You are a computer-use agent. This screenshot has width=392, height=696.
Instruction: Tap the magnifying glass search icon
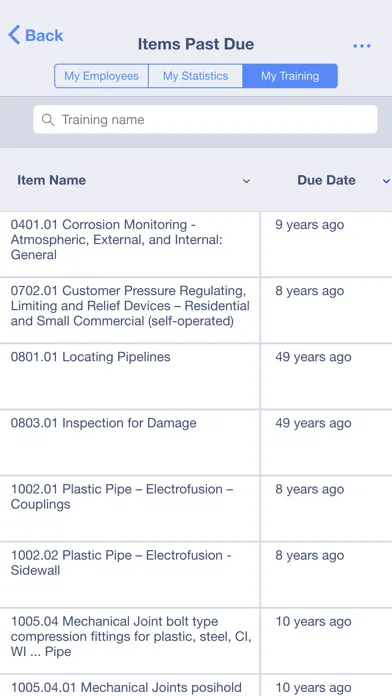pos(48,120)
